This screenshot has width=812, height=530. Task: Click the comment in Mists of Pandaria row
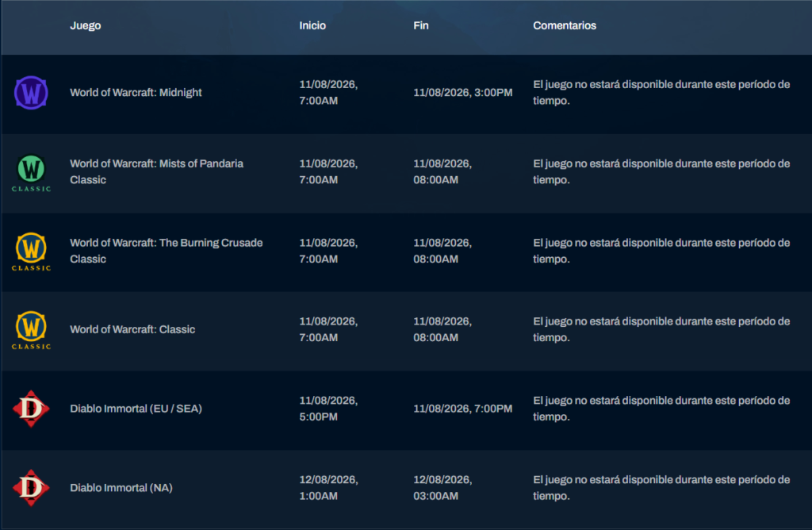pyautogui.click(x=661, y=171)
